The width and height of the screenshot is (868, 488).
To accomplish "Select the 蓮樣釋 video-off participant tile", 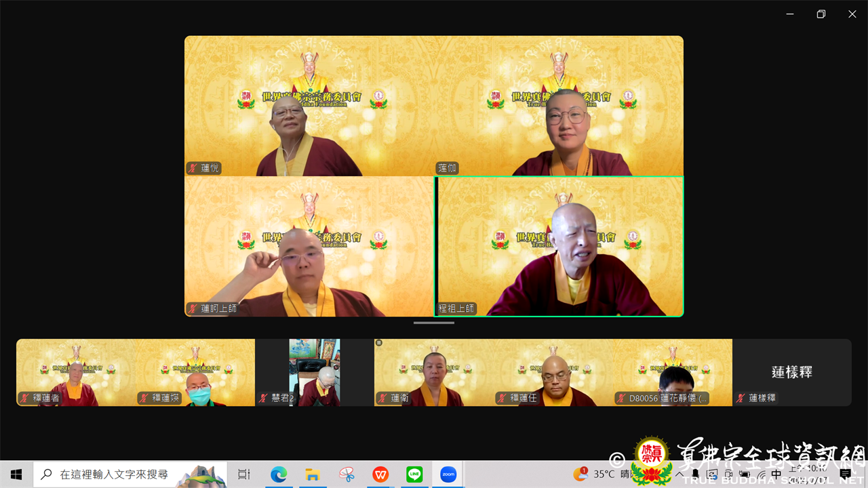I will pos(791,372).
